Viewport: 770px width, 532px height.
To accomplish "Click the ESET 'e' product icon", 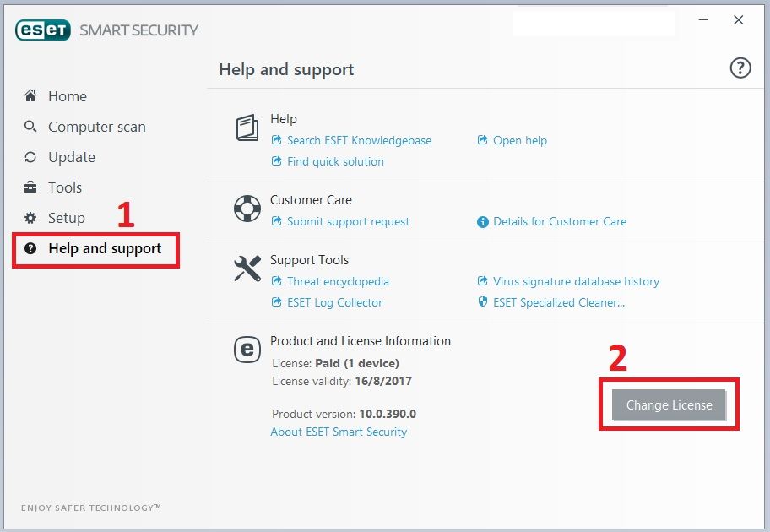I will click(x=247, y=350).
